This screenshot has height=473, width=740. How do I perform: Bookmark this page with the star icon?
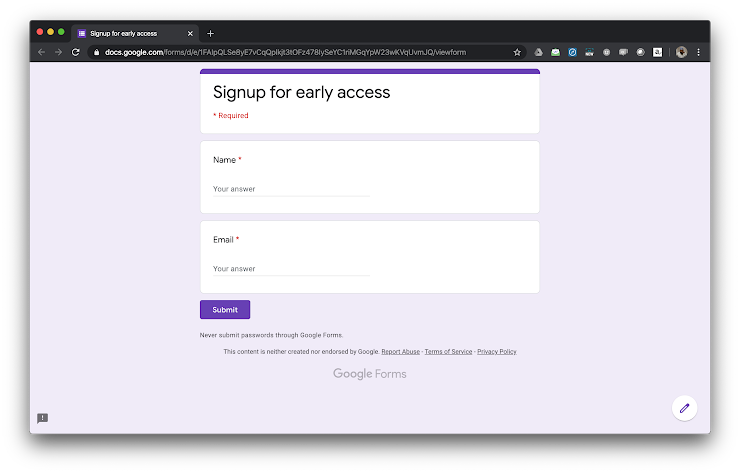click(517, 52)
